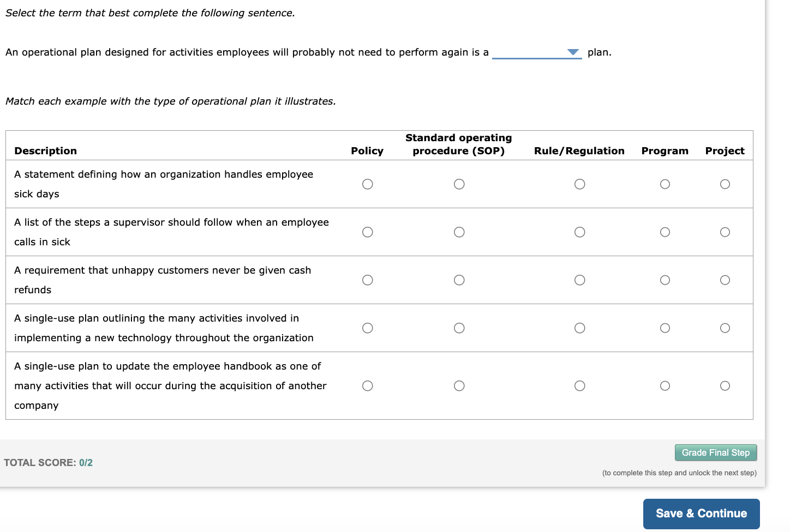Select Policy for supervisor steps row
The width and height of the screenshot is (790, 532).
coord(368,232)
